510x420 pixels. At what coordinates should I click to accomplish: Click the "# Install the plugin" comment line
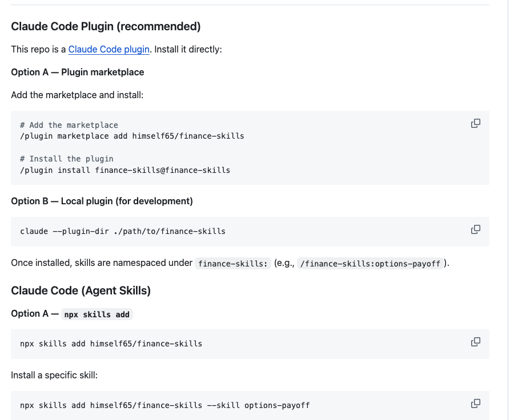(67, 159)
